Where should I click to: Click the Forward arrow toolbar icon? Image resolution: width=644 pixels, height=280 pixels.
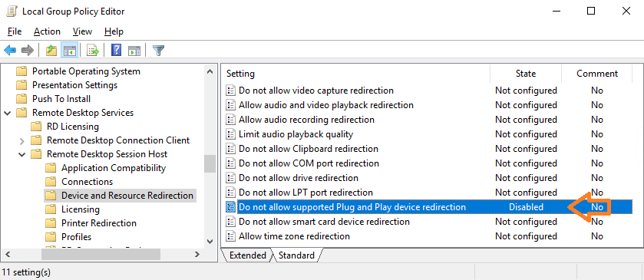(27, 51)
